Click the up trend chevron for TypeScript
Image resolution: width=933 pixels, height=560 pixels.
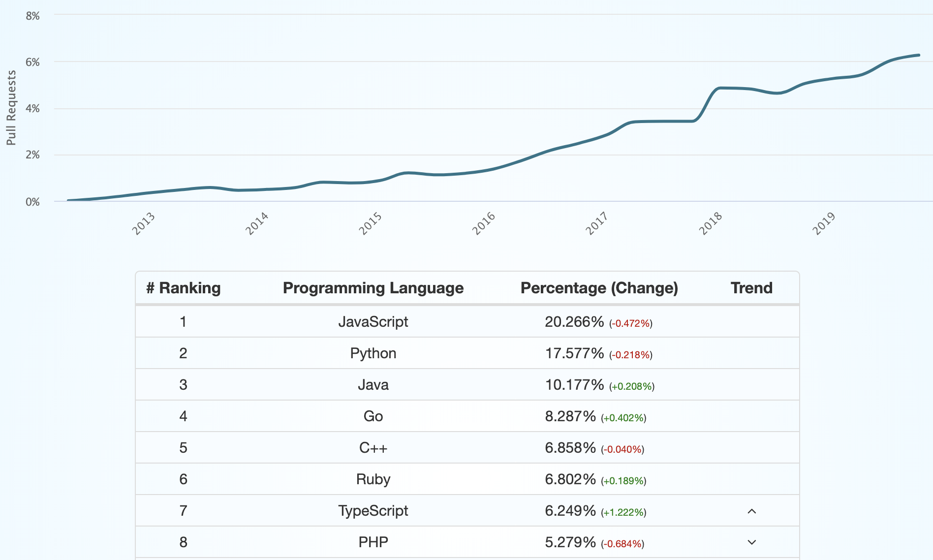pos(751,511)
